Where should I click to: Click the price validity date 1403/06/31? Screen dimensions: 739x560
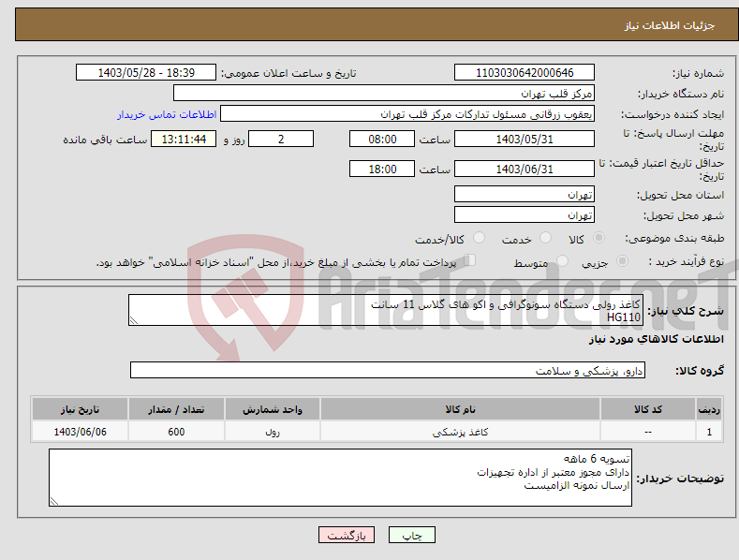(525, 169)
